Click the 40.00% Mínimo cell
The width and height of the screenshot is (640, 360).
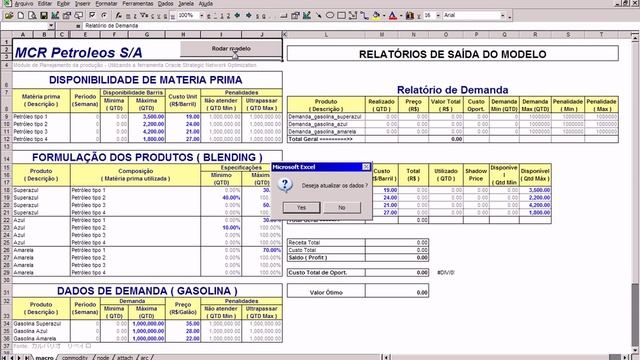tap(221, 198)
